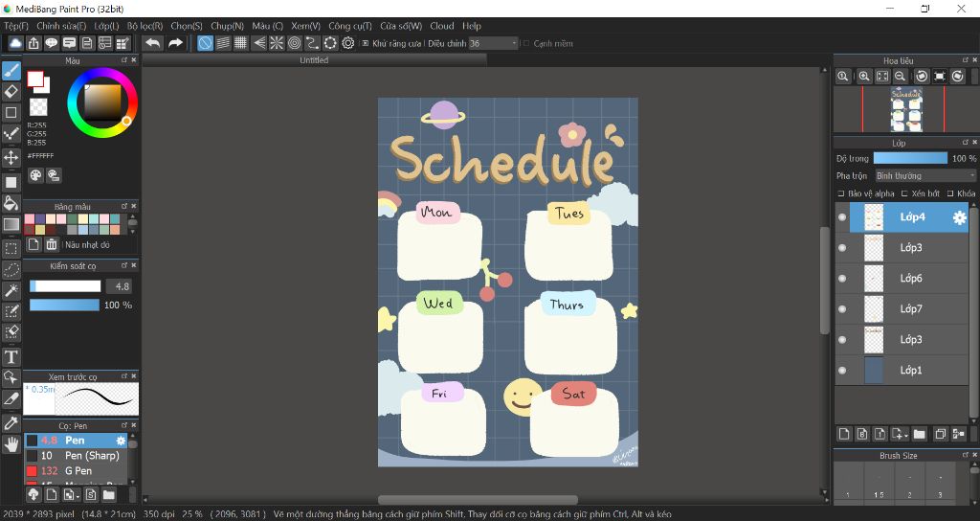Open the add-brush dropdown in the brush panel
This screenshot has width=980, height=521.
(x=71, y=495)
